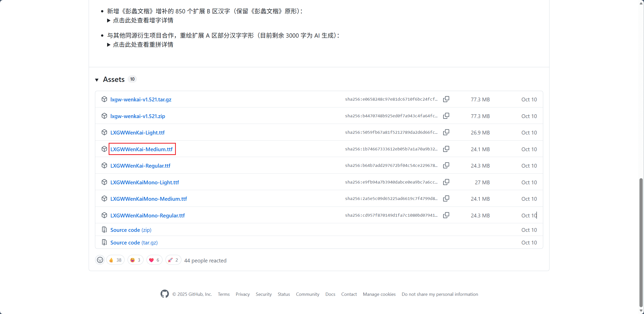The width and height of the screenshot is (644, 314).
Task: Open the Security footer link
Action: (264, 294)
